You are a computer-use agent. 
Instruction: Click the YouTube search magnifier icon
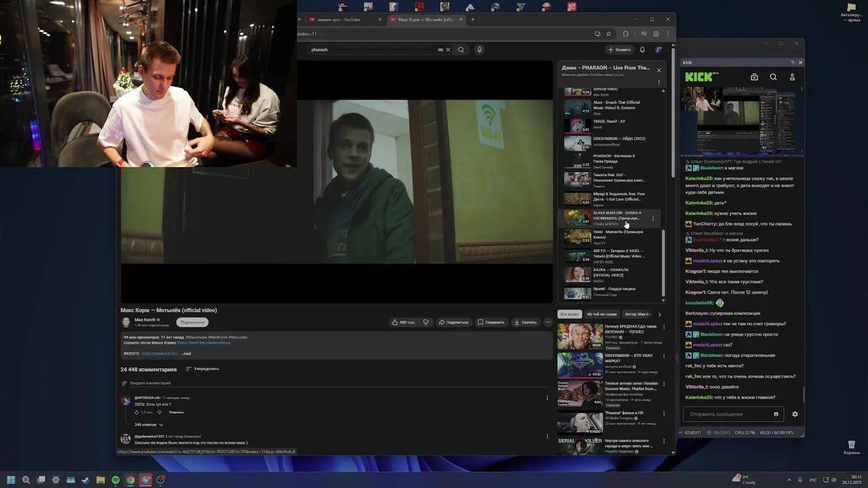point(461,49)
